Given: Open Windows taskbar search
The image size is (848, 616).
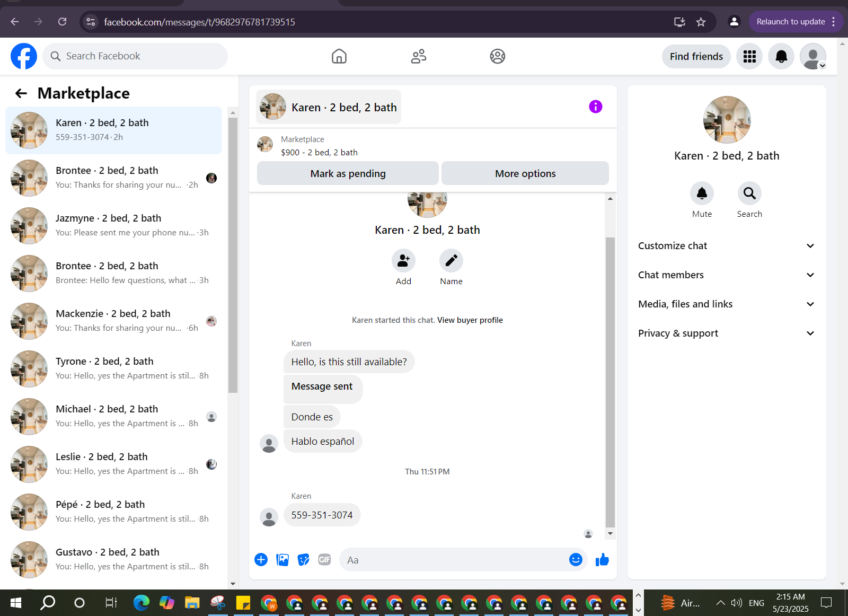Looking at the screenshot, I should [48, 603].
